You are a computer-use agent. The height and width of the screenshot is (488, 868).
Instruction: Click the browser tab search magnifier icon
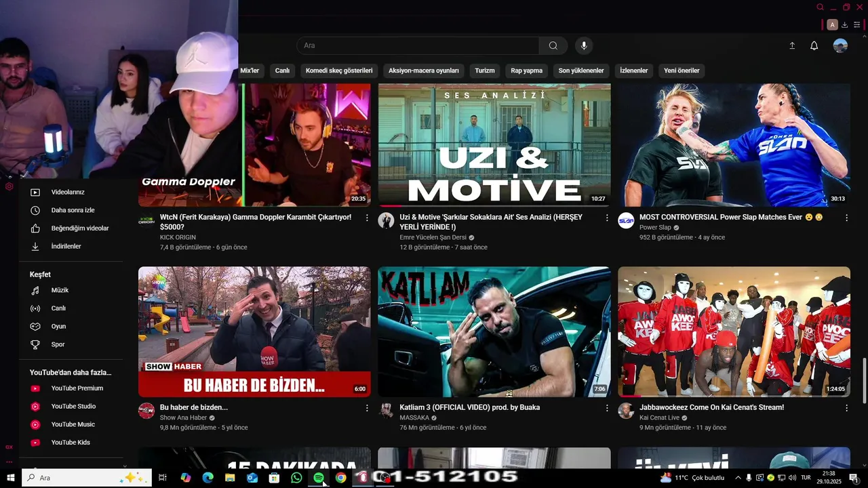[821, 7]
